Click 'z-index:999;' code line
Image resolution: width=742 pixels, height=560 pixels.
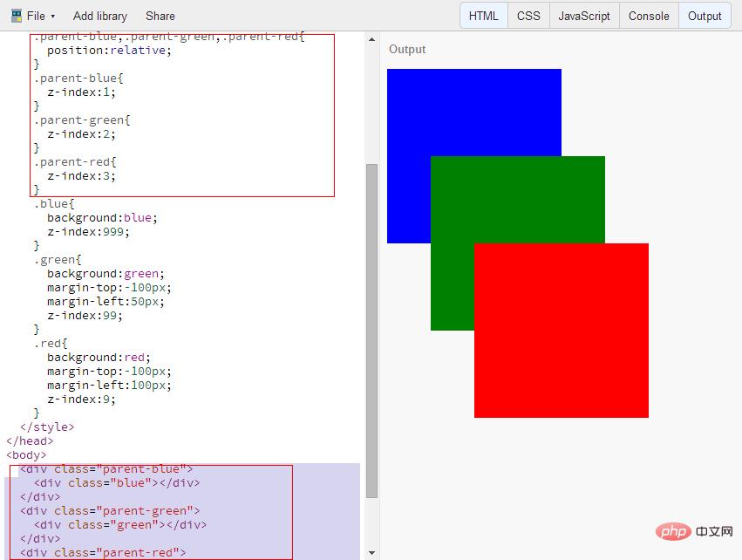tap(88, 231)
